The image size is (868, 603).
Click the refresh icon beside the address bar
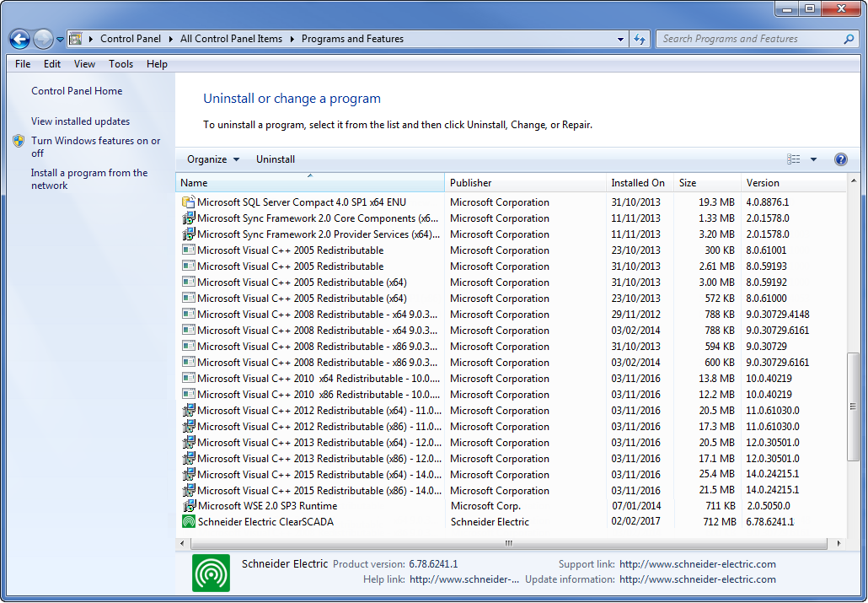click(640, 39)
